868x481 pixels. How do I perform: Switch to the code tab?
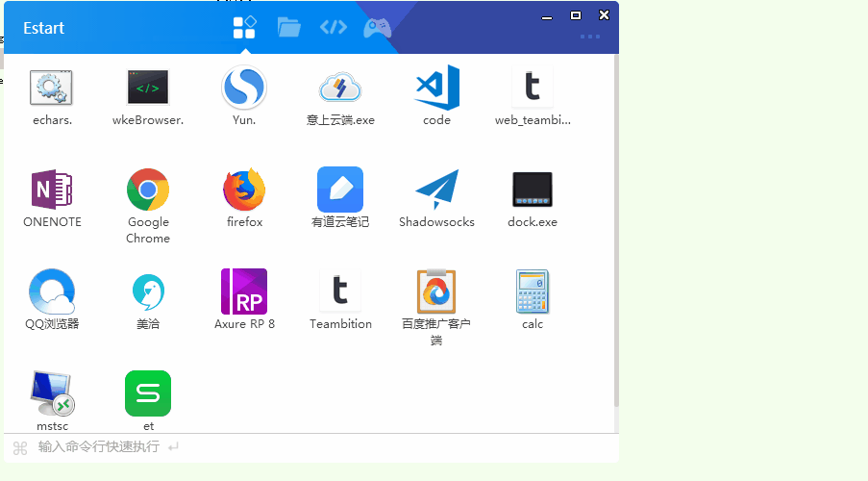(x=334, y=27)
